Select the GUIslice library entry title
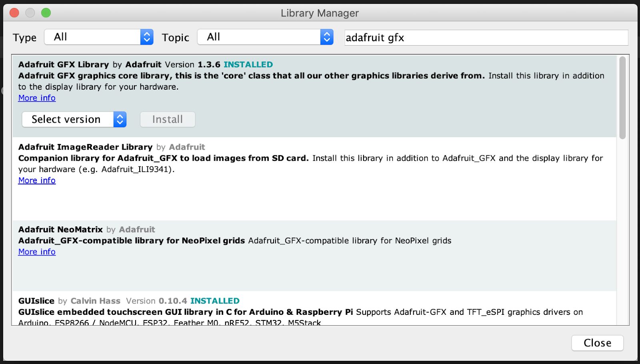The height and width of the screenshot is (364, 640). 36,301
